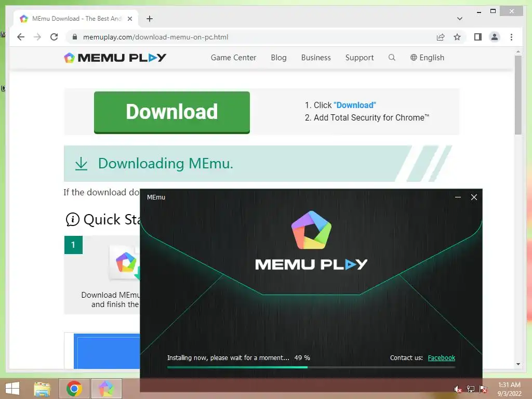The width and height of the screenshot is (532, 399).
Task: Open the taskbar clock showing 1:31 AM
Action: 509,389
